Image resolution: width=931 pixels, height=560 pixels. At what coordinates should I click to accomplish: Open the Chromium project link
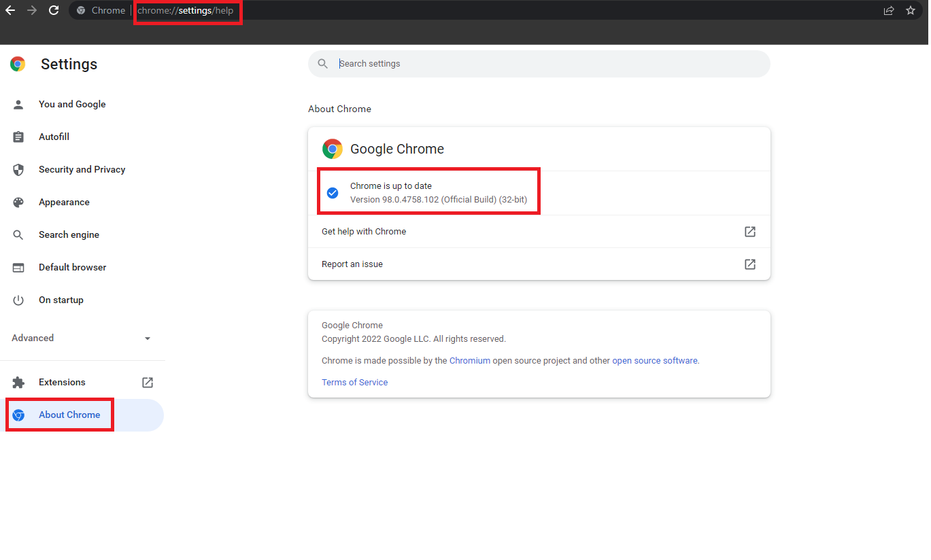pos(470,361)
